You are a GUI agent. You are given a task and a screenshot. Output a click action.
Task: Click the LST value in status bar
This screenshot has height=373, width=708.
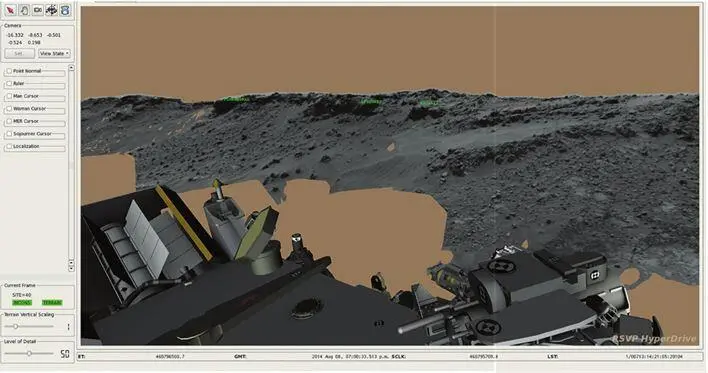point(654,356)
